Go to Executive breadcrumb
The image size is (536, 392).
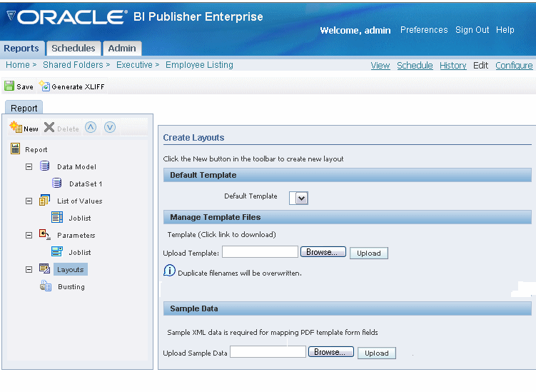[x=134, y=65]
